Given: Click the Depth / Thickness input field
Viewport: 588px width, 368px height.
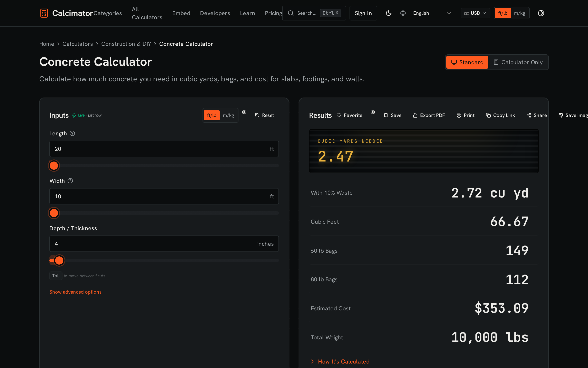Looking at the screenshot, I should pyautogui.click(x=164, y=244).
